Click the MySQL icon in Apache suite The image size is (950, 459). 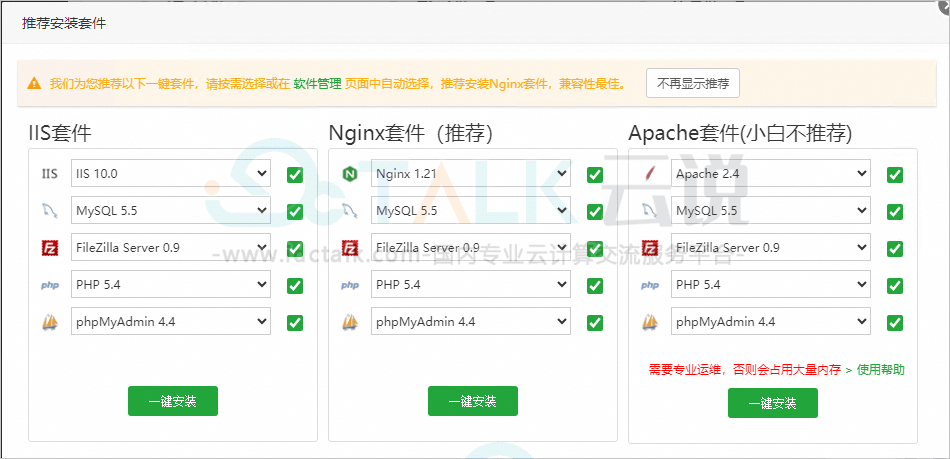(x=649, y=211)
